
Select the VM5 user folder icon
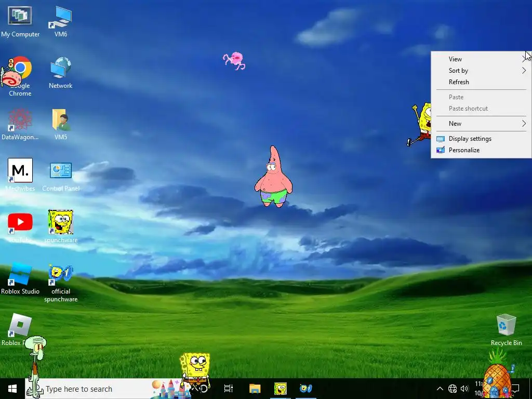point(61,125)
